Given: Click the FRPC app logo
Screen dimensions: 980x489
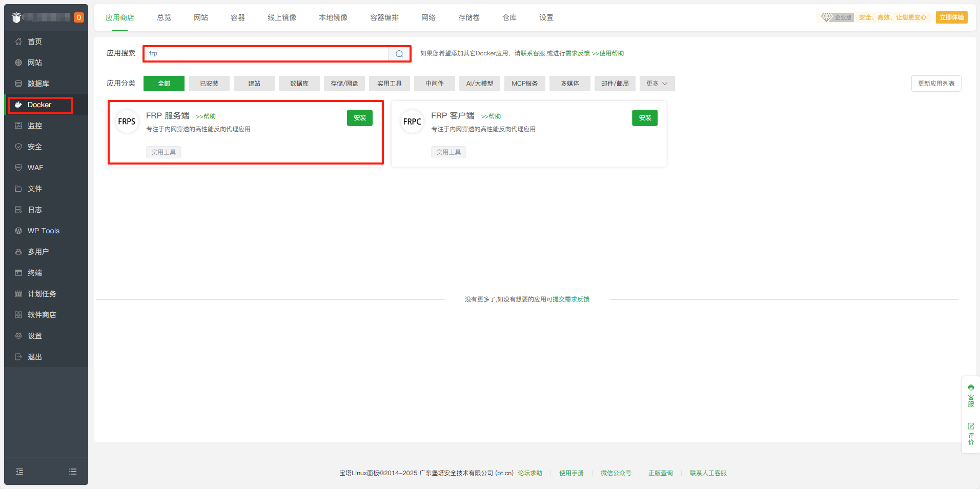Looking at the screenshot, I should pos(412,121).
